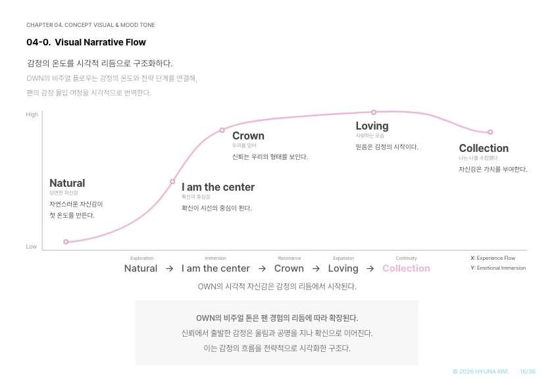The height and width of the screenshot is (392, 554).
Task: Click the curve marker above Loving heading
Action: (x=374, y=112)
